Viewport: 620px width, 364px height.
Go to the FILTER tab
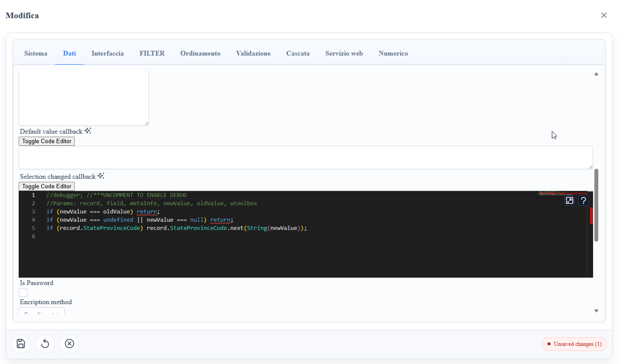pyautogui.click(x=152, y=53)
